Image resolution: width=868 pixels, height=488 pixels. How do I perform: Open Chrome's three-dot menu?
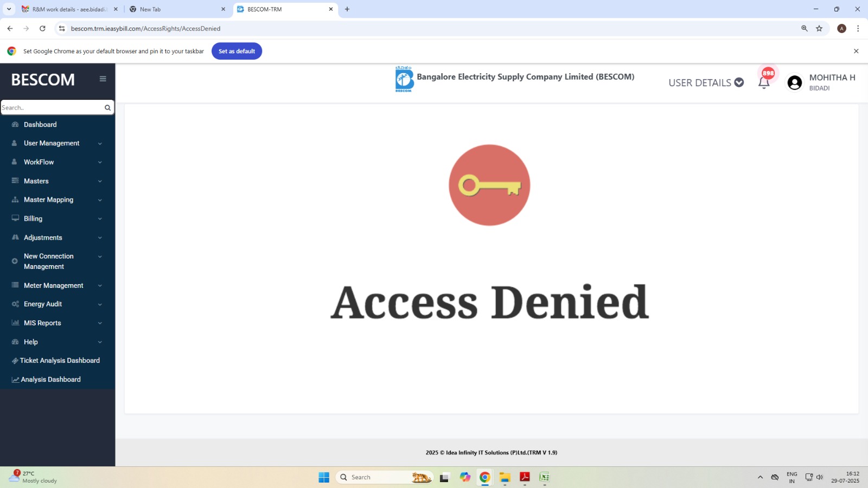[858, 28]
